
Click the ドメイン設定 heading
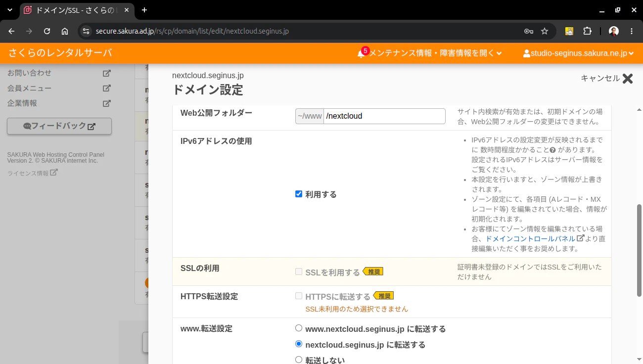pyautogui.click(x=208, y=90)
